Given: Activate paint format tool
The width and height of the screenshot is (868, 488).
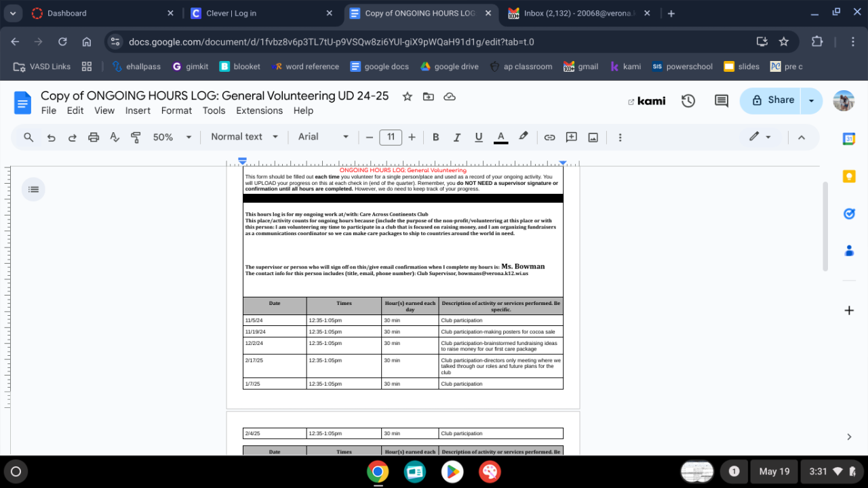Looking at the screenshot, I should point(136,137).
